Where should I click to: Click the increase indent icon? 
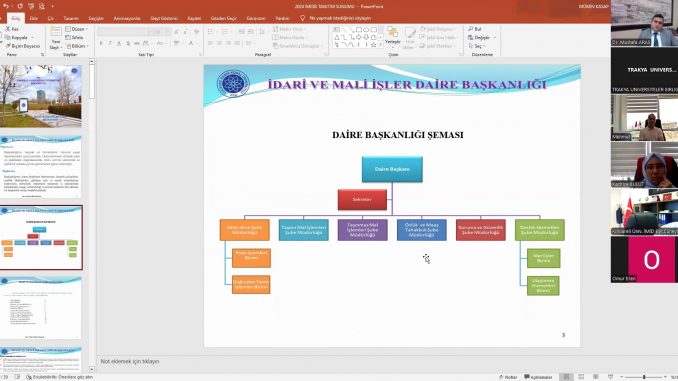pyautogui.click(x=251, y=32)
